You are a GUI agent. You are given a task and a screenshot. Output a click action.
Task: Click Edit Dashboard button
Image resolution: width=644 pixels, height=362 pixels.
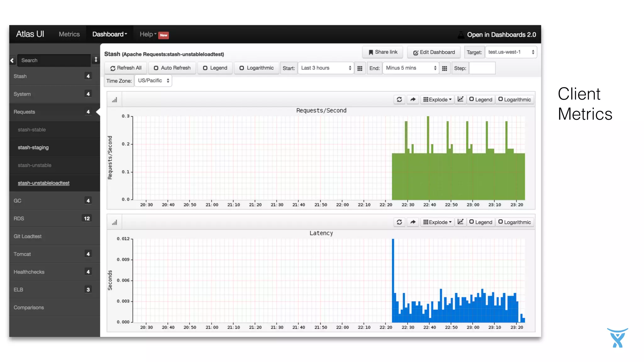[434, 52]
